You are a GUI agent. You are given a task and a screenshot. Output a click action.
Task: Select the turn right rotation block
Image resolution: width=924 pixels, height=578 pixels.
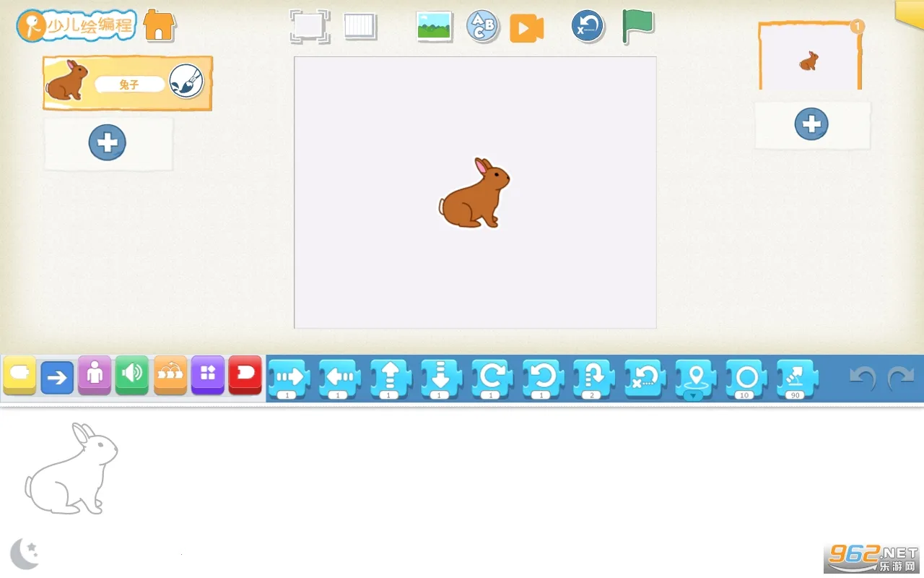(x=492, y=376)
